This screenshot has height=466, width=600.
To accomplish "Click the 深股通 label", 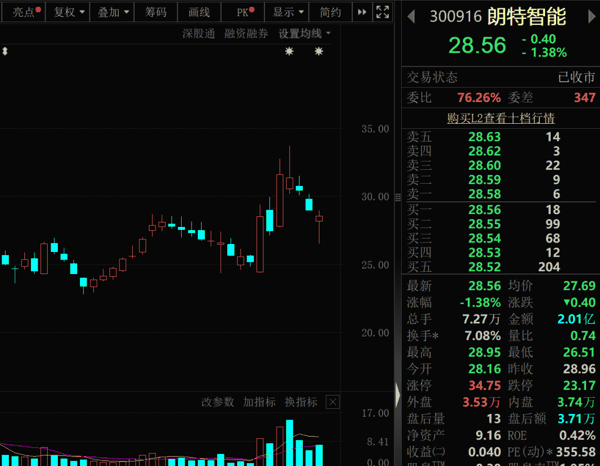I will point(198,34).
